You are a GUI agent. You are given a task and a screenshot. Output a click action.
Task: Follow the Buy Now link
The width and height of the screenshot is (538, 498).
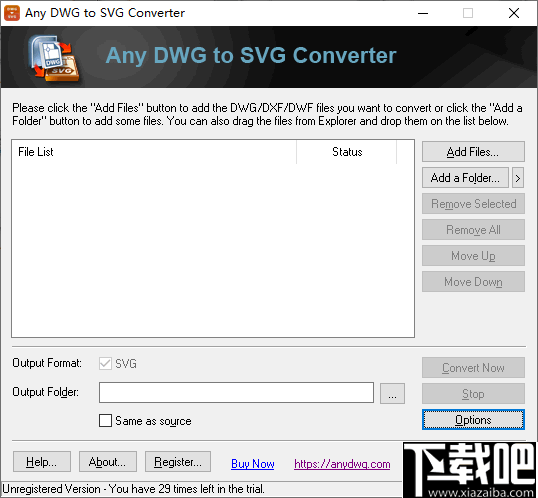click(253, 464)
